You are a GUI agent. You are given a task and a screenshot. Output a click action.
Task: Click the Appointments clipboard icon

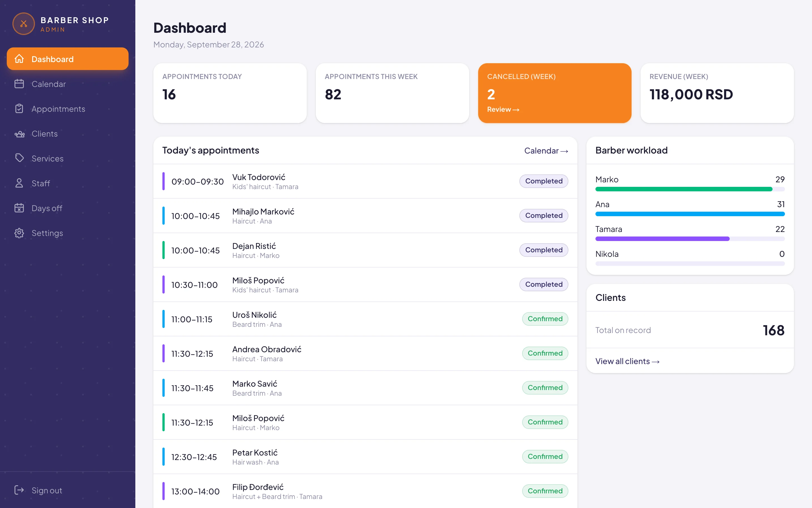click(19, 109)
